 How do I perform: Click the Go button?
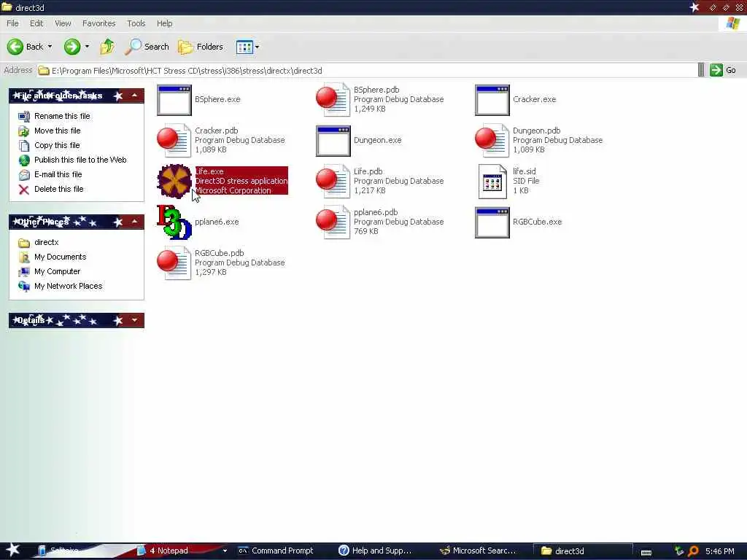click(x=723, y=70)
